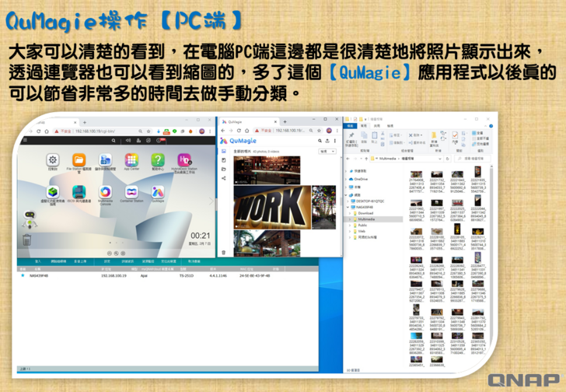Screen dimensions: 566x392
Task: Open the WORK sign photo in QuMagie
Action: (x=272, y=208)
